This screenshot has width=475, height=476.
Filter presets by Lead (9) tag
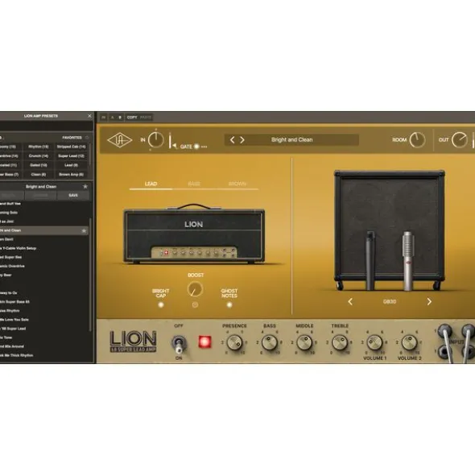click(x=72, y=165)
